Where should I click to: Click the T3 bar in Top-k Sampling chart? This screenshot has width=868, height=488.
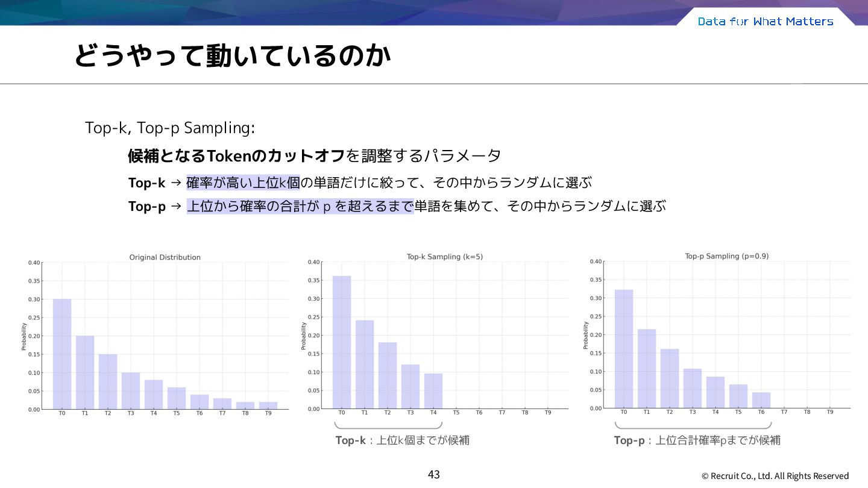coord(410,387)
